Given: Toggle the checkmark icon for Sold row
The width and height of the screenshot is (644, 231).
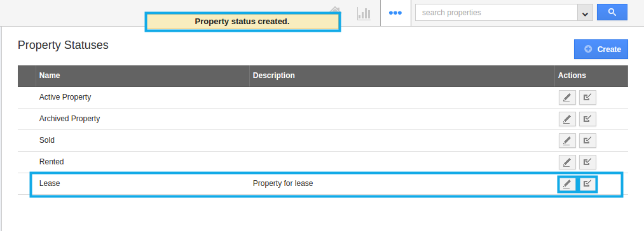Looking at the screenshot, I should click(587, 141).
